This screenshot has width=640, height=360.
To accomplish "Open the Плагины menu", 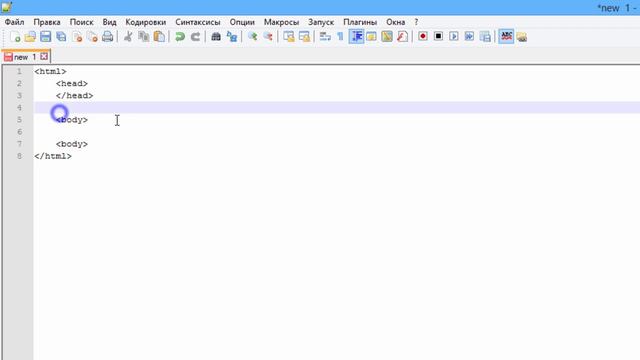I will click(x=360, y=22).
